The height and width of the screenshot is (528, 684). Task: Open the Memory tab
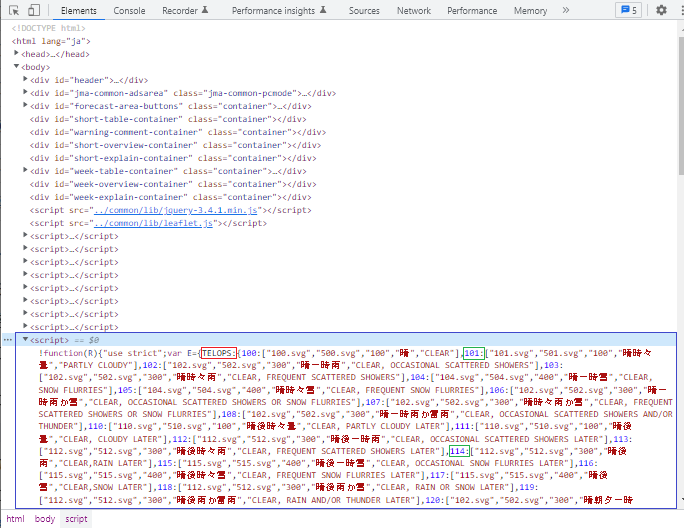coord(530,10)
